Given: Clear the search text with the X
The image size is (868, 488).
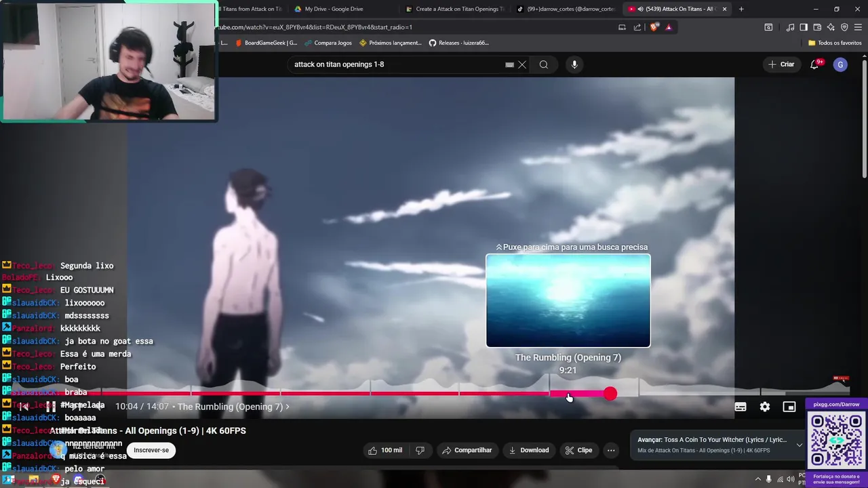Looking at the screenshot, I should (522, 64).
